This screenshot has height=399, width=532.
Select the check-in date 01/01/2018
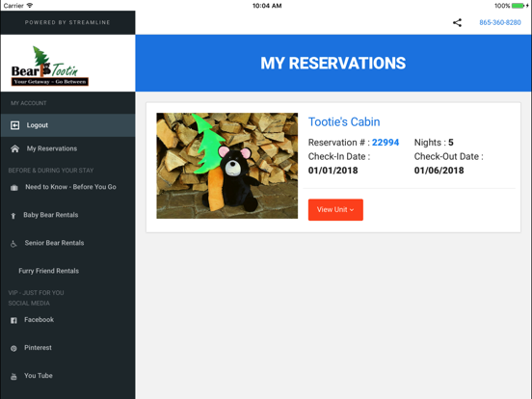332,171
